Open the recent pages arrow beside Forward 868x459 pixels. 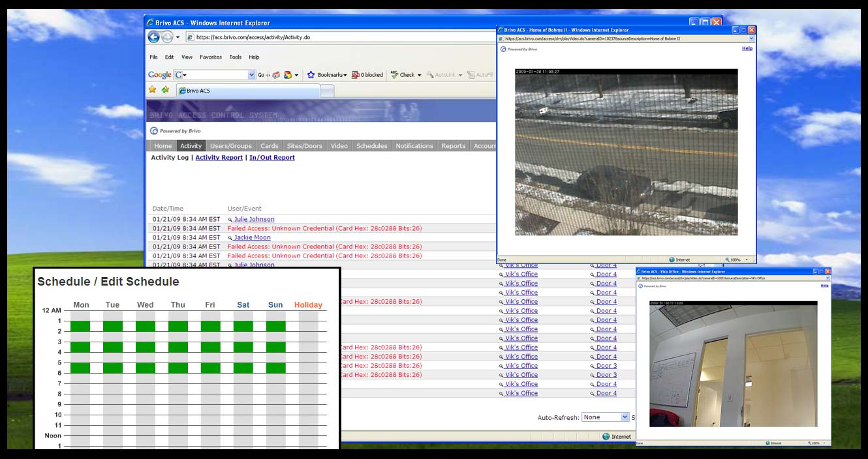point(178,37)
